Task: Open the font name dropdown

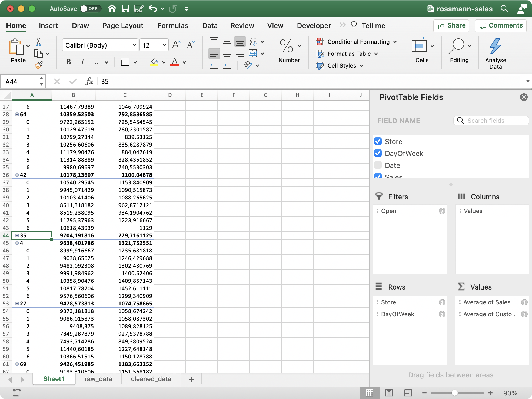Action: [134, 45]
